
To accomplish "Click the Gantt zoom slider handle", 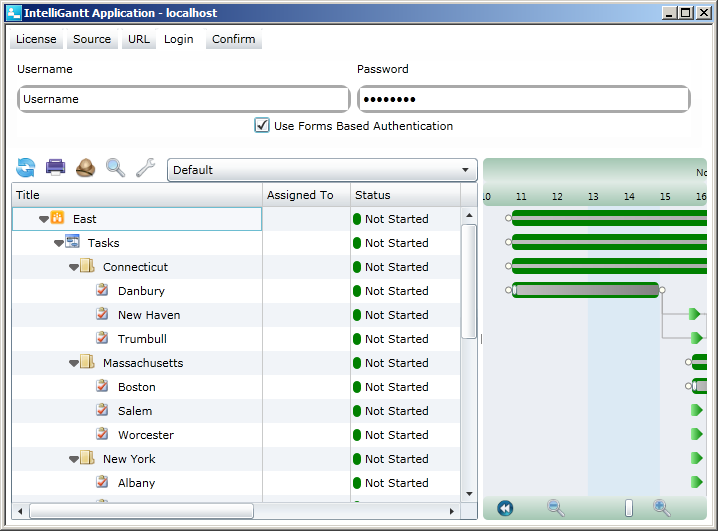I will [x=629, y=508].
